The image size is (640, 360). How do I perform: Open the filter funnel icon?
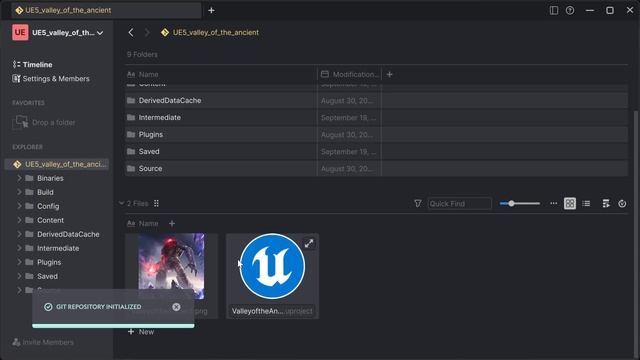click(418, 203)
